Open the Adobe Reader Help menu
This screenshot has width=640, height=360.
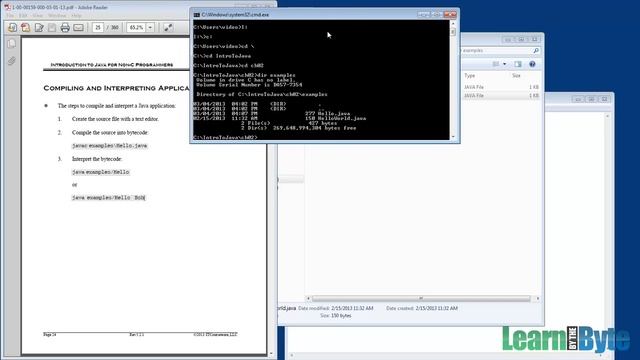pyautogui.click(x=76, y=16)
